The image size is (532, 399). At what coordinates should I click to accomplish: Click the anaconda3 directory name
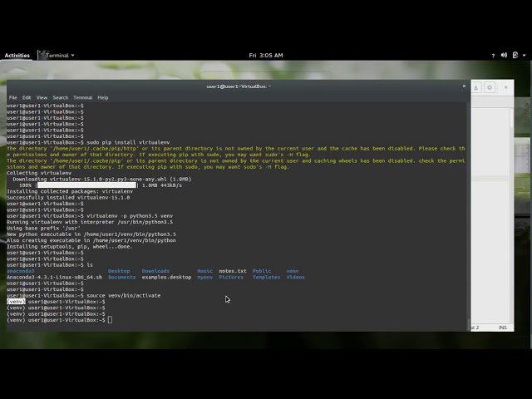click(20, 271)
